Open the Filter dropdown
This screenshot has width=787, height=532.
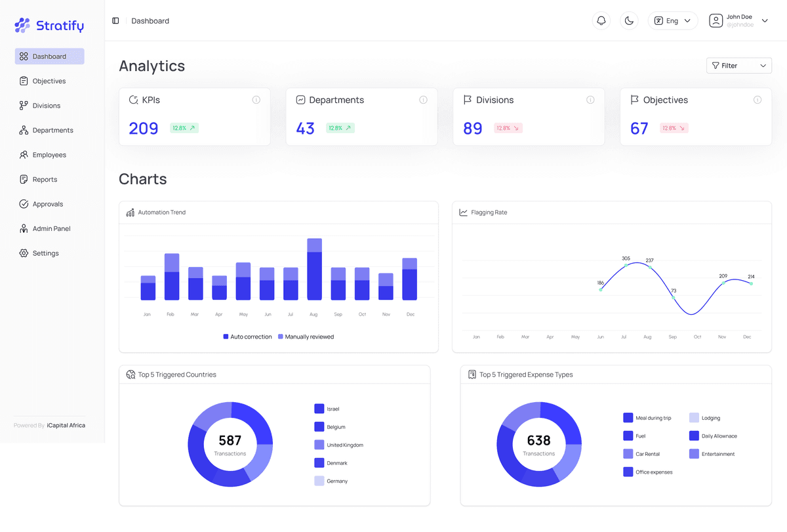tap(738, 65)
